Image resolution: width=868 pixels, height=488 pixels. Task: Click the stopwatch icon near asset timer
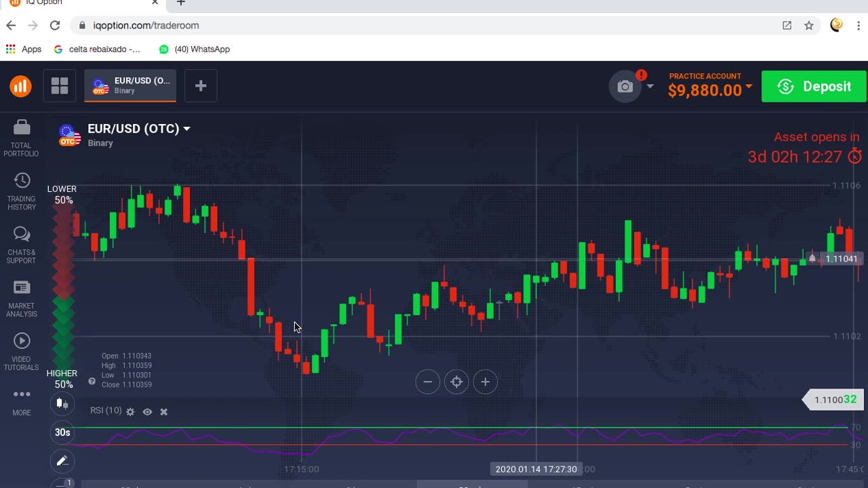855,156
